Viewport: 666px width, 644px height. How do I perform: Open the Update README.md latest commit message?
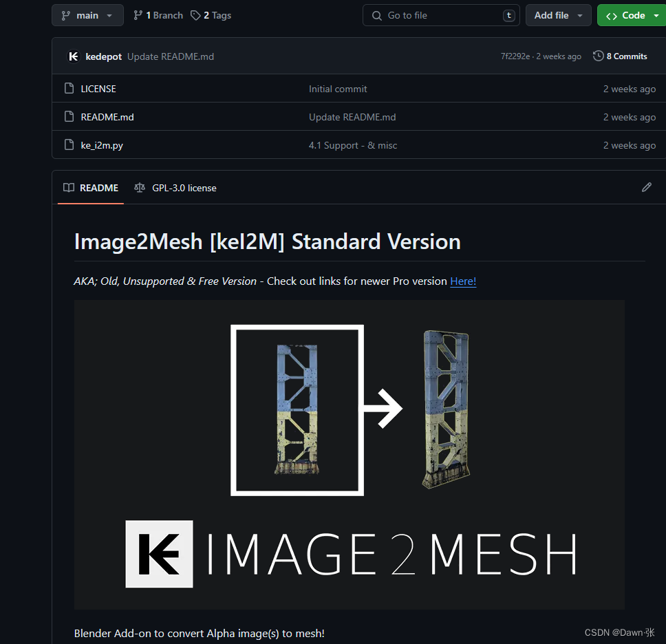click(x=171, y=56)
